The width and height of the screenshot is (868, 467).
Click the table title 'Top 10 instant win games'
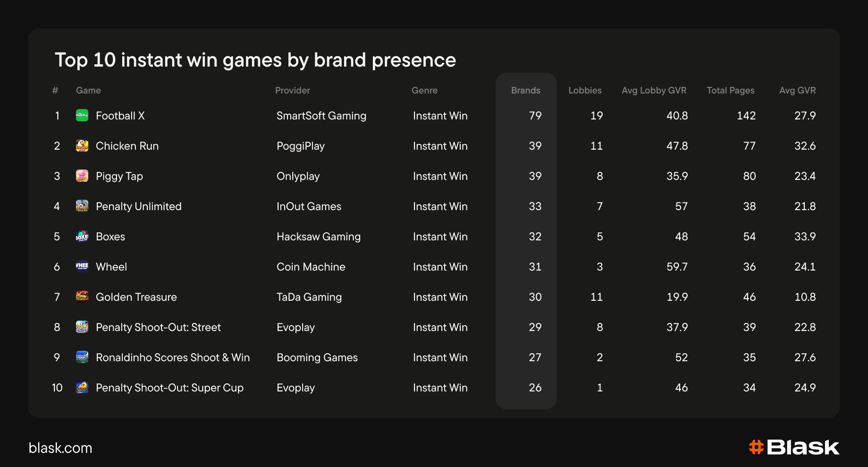pos(255,60)
